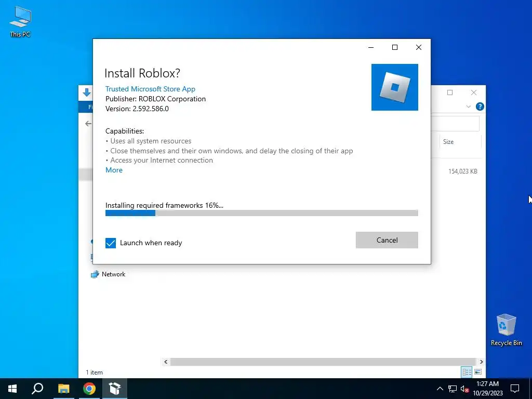Select the Recycle Bin desktop icon
Screen dimensions: 532x399
(x=506, y=330)
